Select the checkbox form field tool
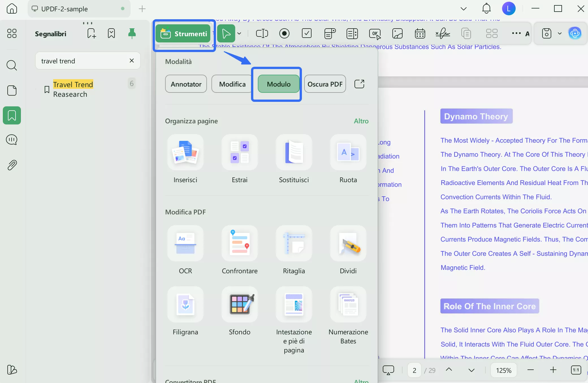Image resolution: width=588 pixels, height=383 pixels. 307,33
